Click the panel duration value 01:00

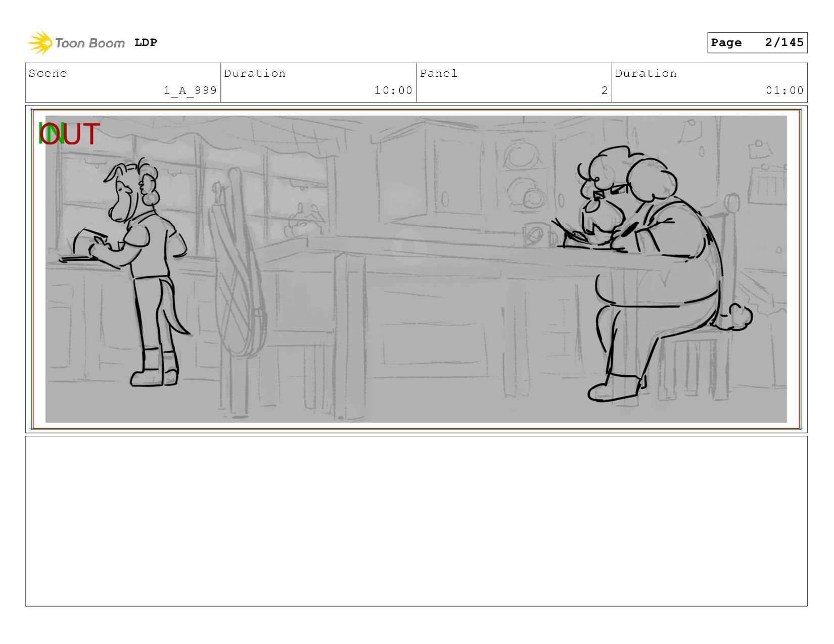pos(784,90)
